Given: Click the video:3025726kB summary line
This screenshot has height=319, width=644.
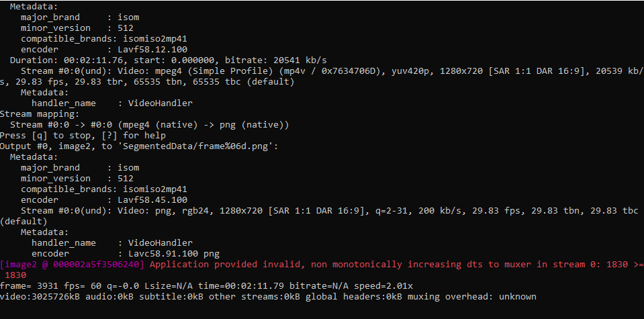Looking at the screenshot, I should click(x=268, y=296).
